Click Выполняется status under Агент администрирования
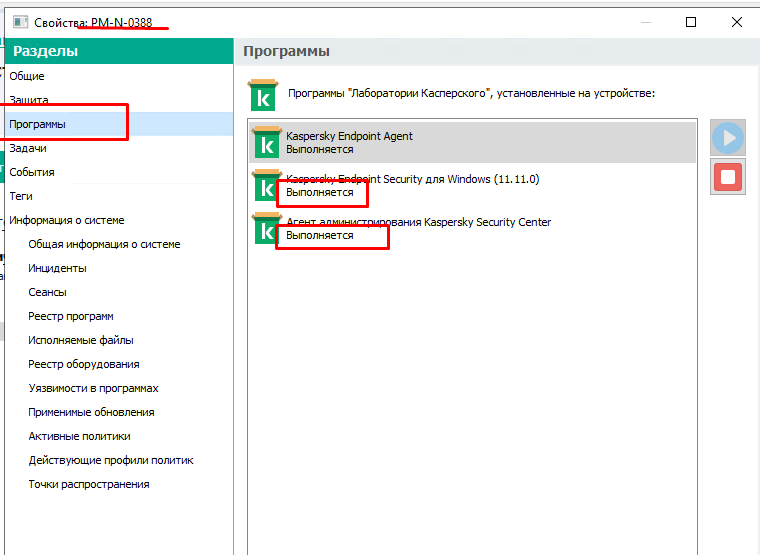This screenshot has height=555, width=760. pos(320,236)
